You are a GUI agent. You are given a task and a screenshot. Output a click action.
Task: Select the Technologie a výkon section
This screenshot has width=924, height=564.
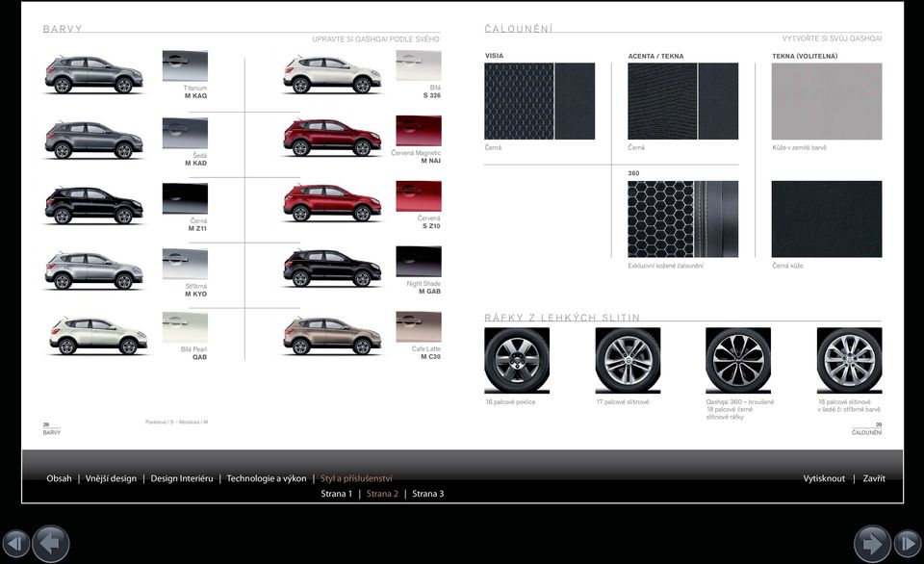pyautogui.click(x=267, y=478)
